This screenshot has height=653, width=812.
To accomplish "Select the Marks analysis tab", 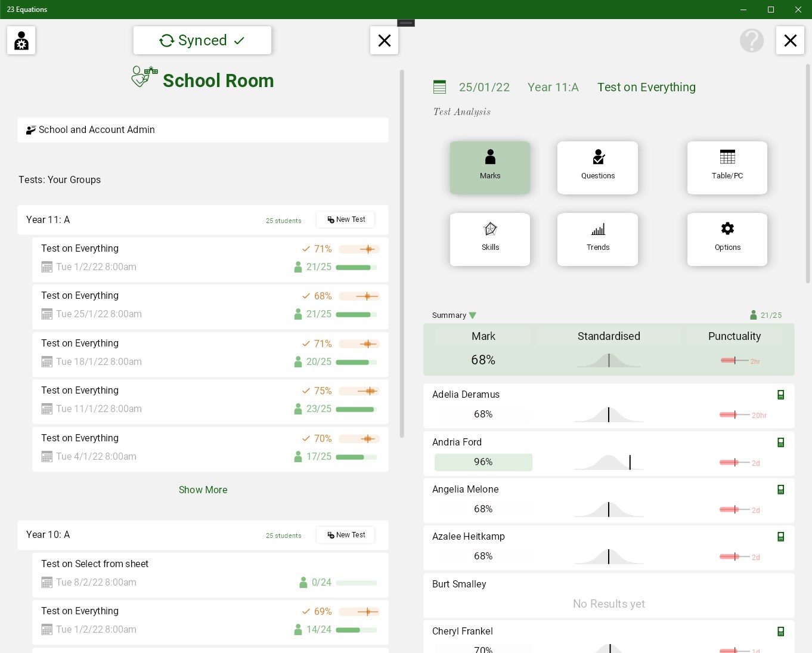I will pyautogui.click(x=490, y=168).
